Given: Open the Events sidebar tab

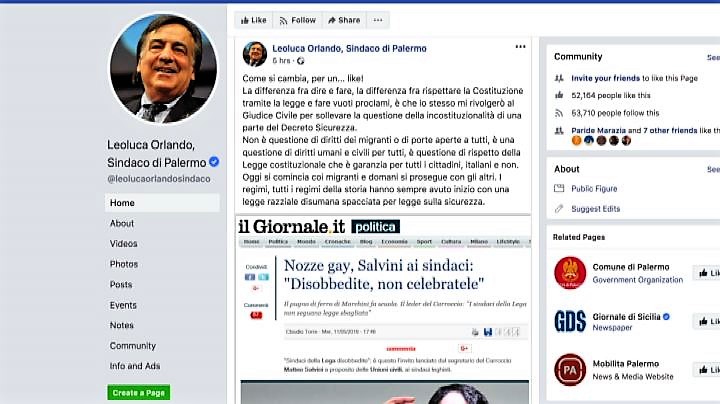Looking at the screenshot, I should click(123, 305).
